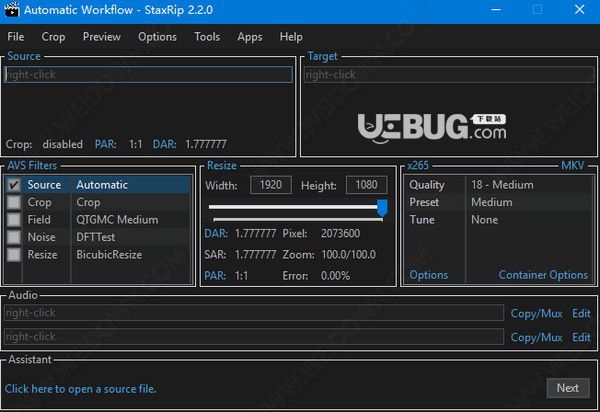Screen dimensions: 600x412
Task: Close the StaxRip window
Action: [579, 10]
